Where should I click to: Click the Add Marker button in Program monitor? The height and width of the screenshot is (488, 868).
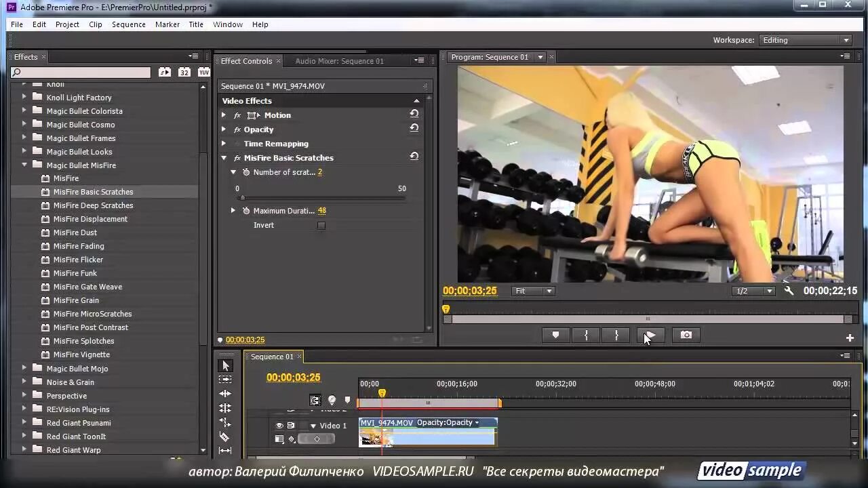point(555,335)
